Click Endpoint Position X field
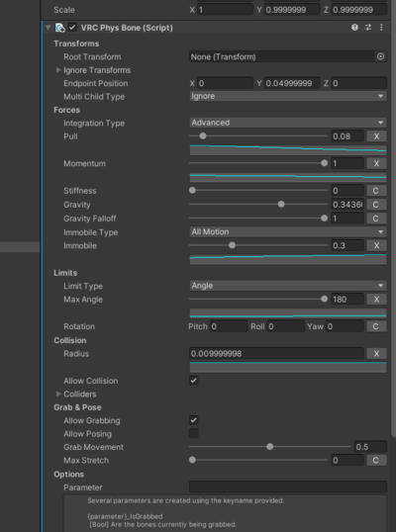The height and width of the screenshot is (532, 396). pos(225,83)
